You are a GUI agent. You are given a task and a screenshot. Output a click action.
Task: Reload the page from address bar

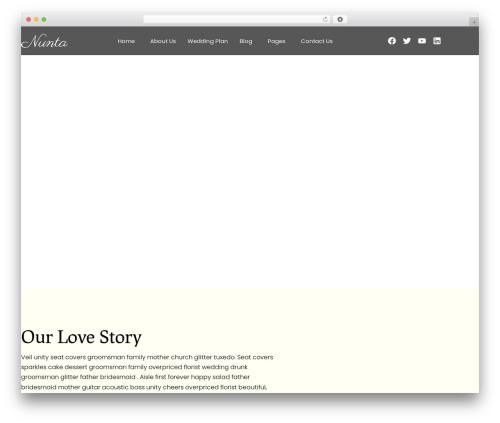pyautogui.click(x=325, y=19)
